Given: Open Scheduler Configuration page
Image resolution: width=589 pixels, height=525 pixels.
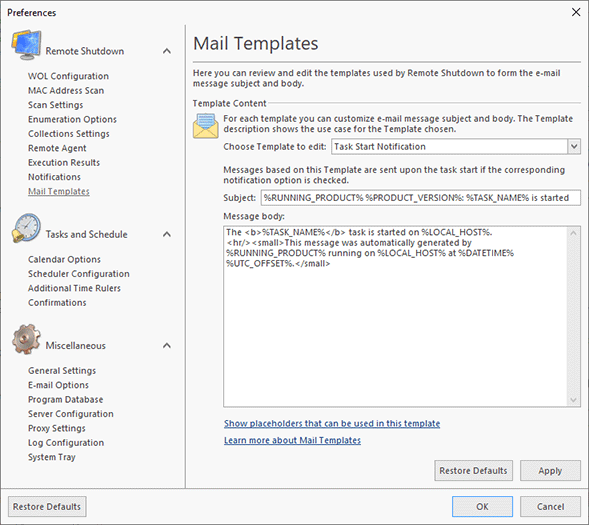Looking at the screenshot, I should click(x=79, y=274).
